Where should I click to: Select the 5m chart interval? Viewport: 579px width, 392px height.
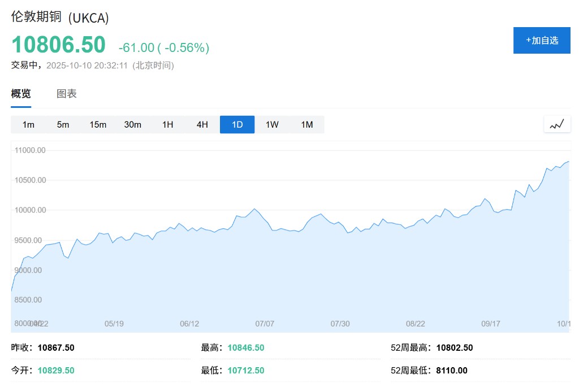pos(63,125)
